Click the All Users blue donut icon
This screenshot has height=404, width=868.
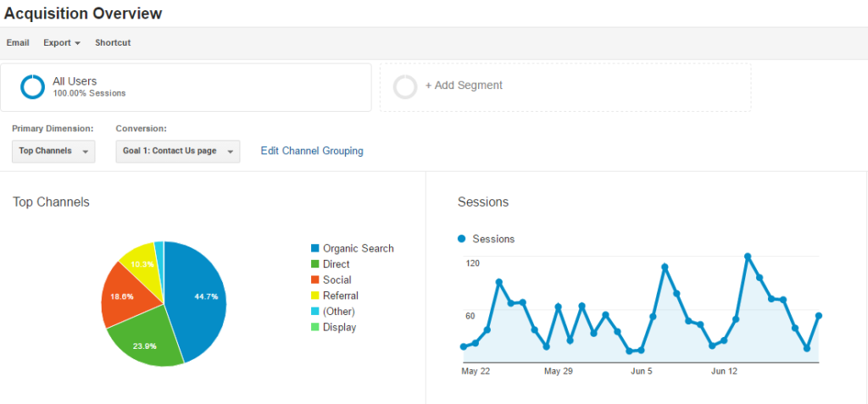point(33,87)
